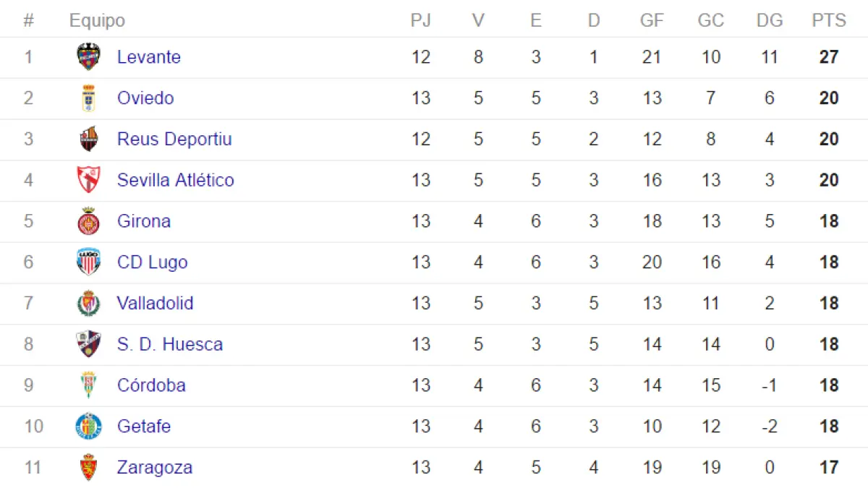This screenshot has height=488, width=868.
Task: Click the Zaragoza team crest
Action: 89,467
